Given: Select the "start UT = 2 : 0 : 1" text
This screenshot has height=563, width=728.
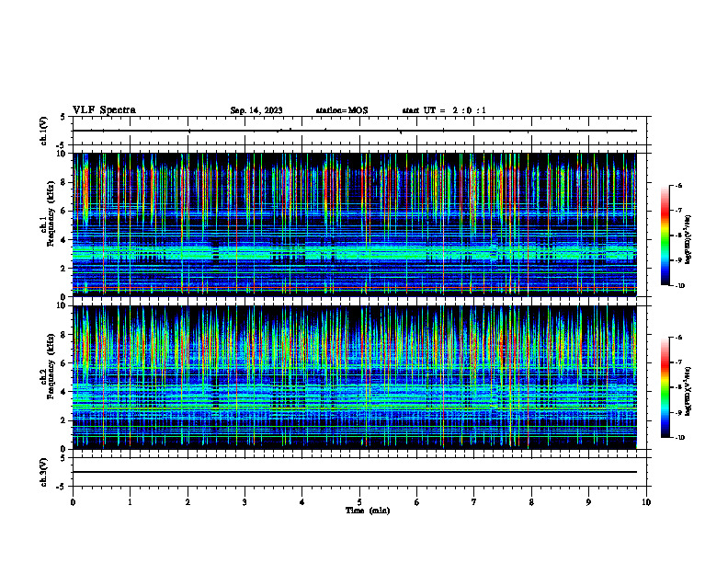Looking at the screenshot, I should point(444,110).
